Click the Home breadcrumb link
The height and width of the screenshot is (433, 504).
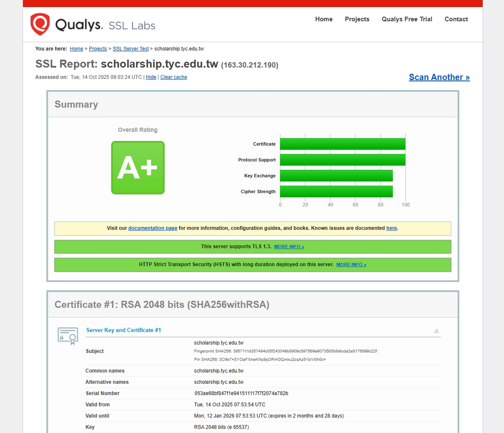click(x=76, y=49)
